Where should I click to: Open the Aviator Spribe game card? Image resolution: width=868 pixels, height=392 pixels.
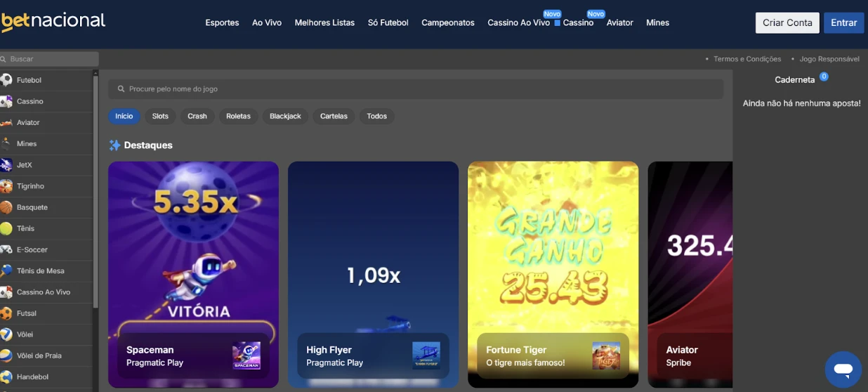(x=690, y=275)
